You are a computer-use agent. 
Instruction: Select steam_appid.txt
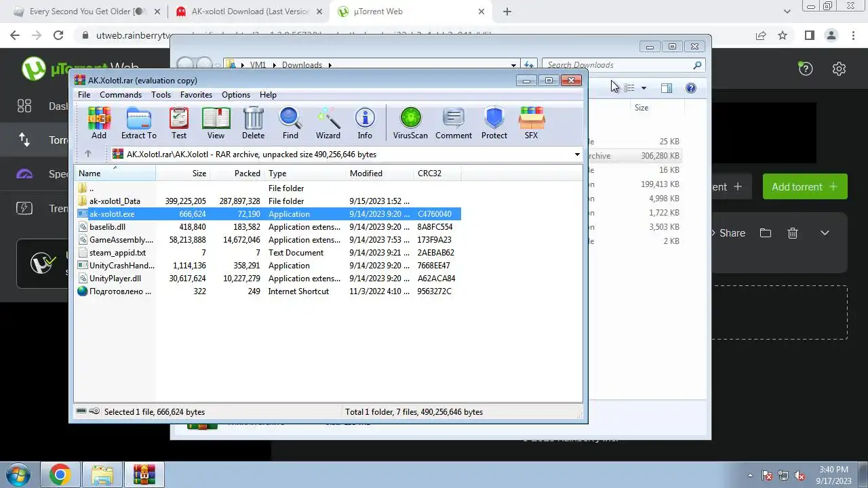point(268,253)
